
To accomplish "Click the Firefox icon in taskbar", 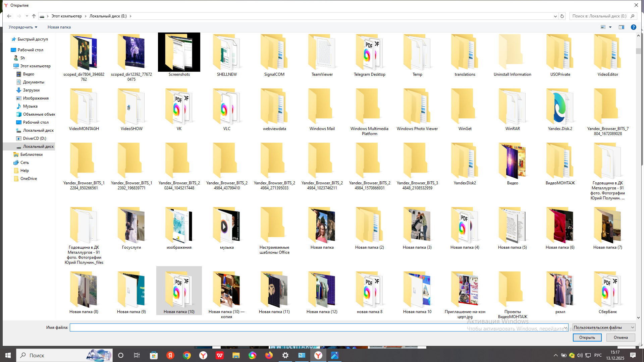I will pyautogui.click(x=269, y=355).
